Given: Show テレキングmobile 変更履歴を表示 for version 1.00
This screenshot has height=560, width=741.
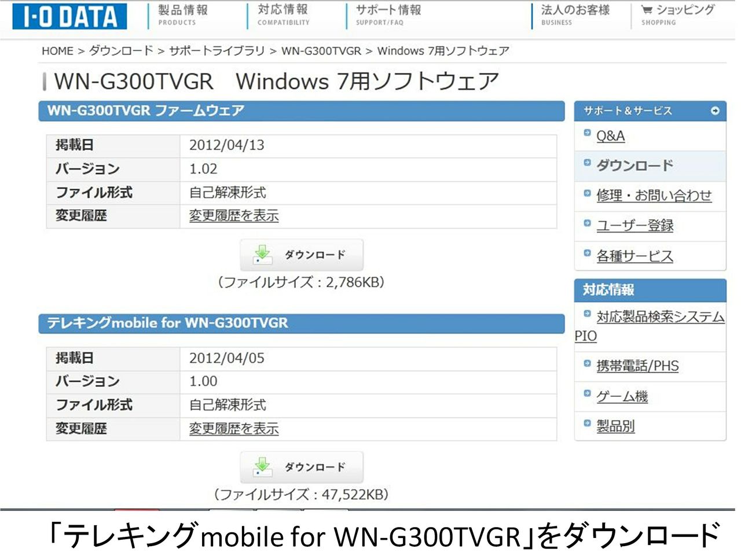Looking at the screenshot, I should [234, 429].
